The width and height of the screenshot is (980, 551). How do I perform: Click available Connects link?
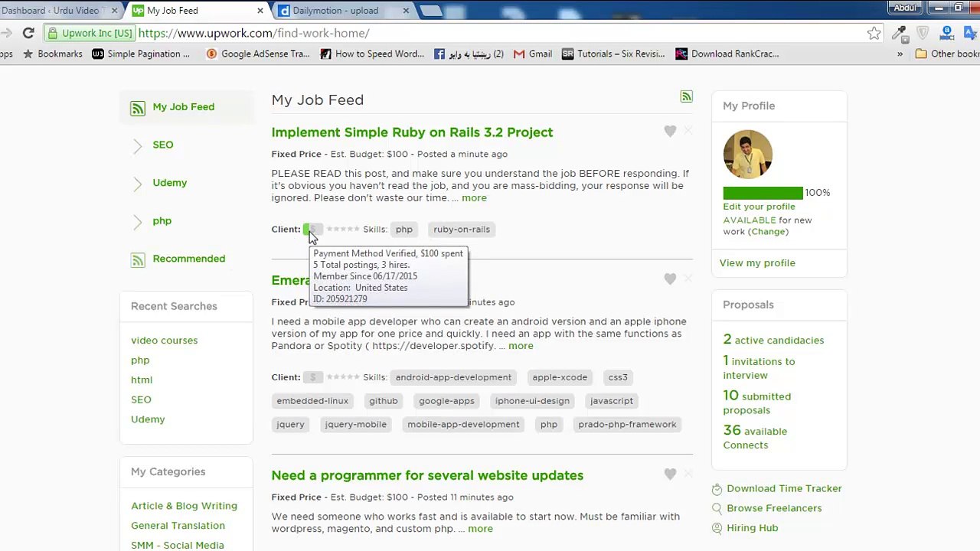tap(755, 437)
